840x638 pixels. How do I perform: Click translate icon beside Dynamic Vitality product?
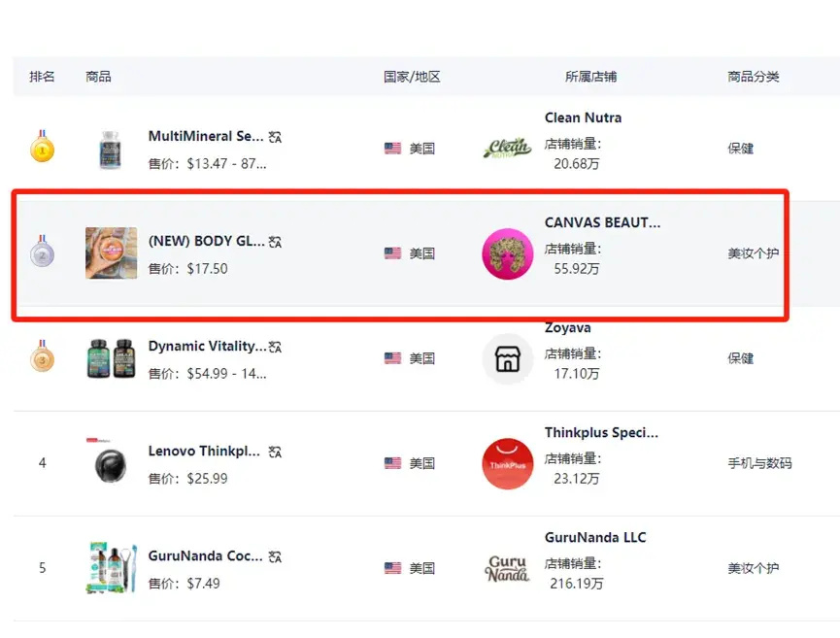[275, 347]
